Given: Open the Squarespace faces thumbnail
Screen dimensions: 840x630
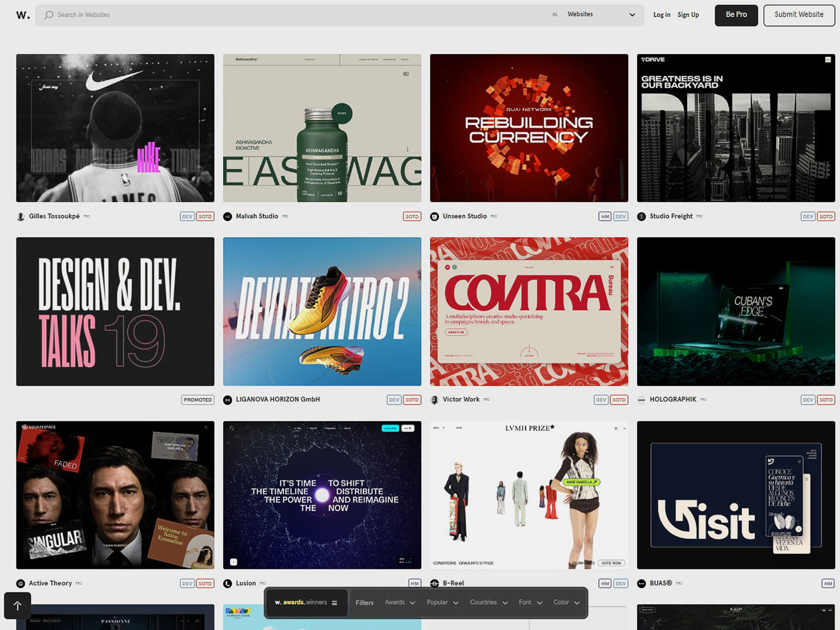Looking at the screenshot, I should (115, 495).
